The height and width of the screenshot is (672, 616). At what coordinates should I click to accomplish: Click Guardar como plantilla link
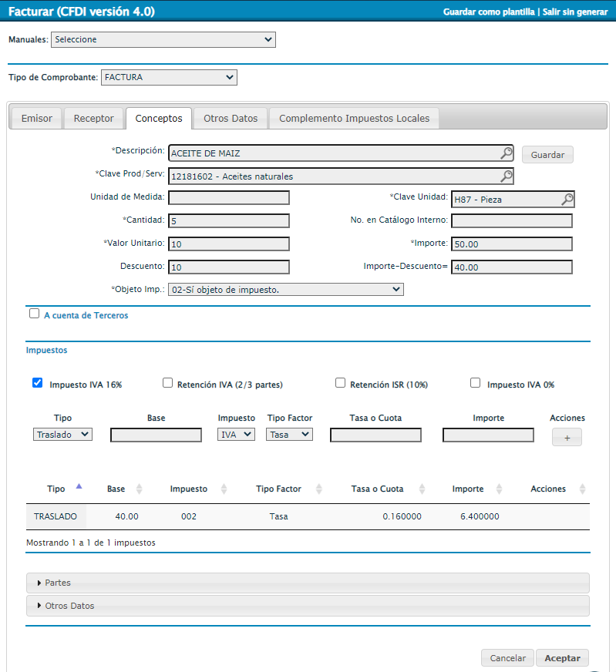pos(489,12)
